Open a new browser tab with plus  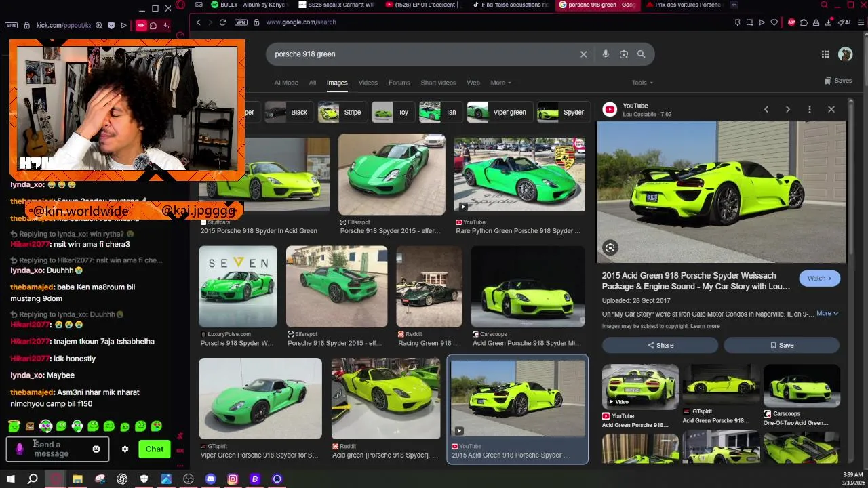click(x=734, y=5)
